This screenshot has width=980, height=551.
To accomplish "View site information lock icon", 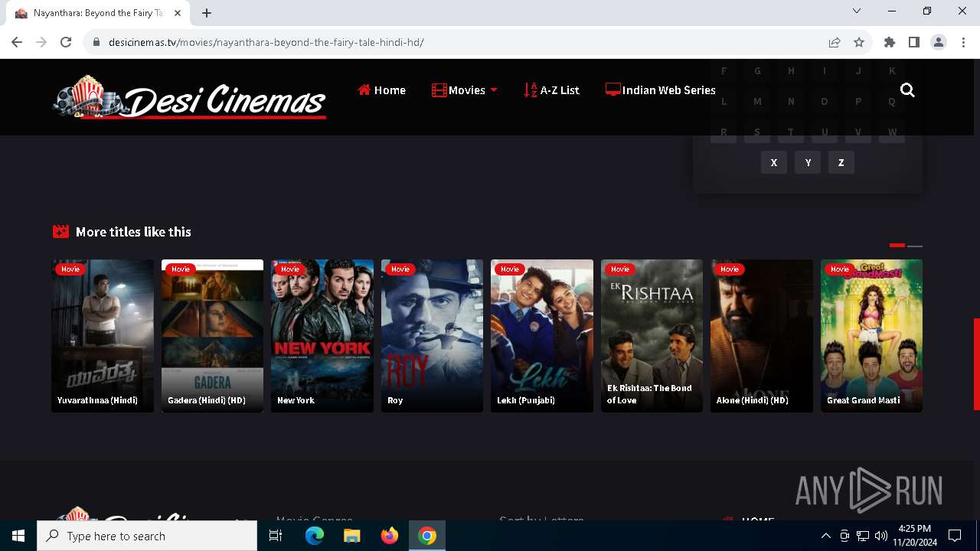I will (x=96, y=42).
